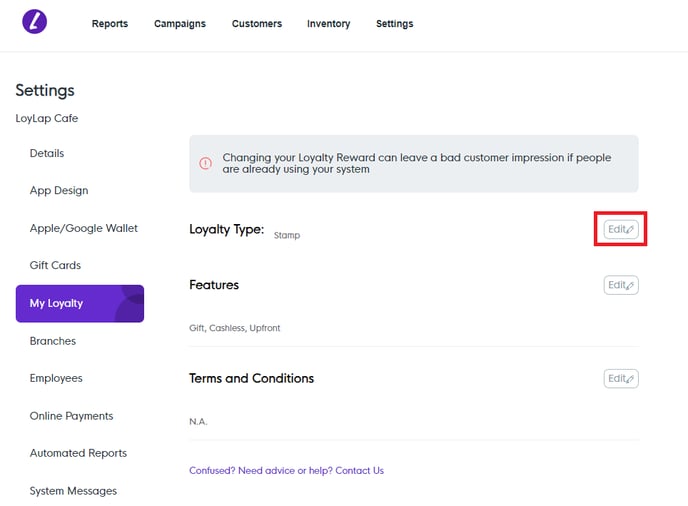The height and width of the screenshot is (506, 688).
Task: Open Online Payments settings
Action: (x=71, y=416)
